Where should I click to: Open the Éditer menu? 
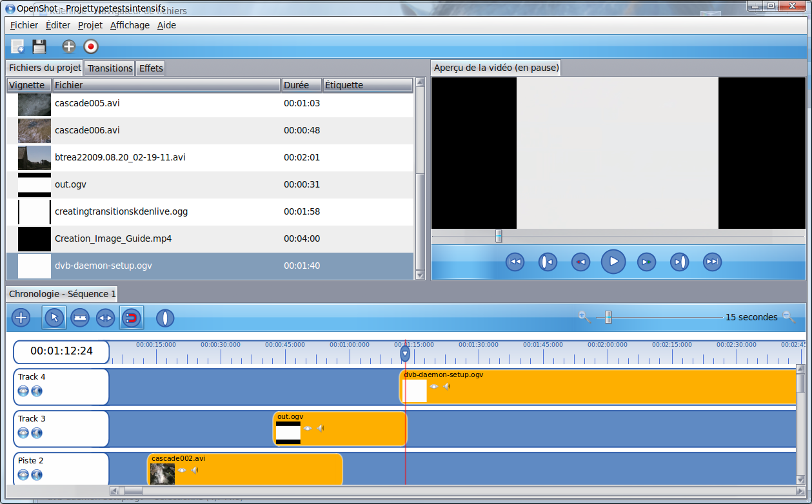58,25
